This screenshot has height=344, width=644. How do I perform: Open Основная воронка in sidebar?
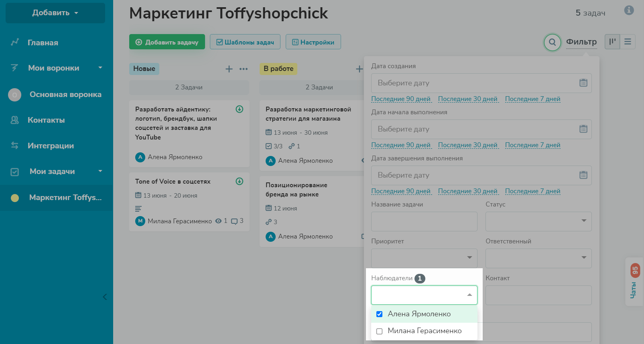tap(65, 94)
